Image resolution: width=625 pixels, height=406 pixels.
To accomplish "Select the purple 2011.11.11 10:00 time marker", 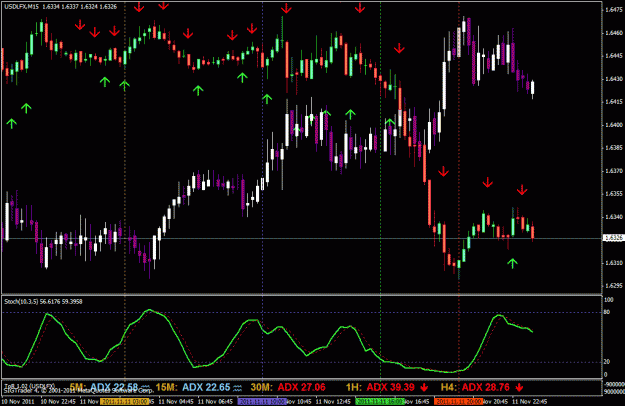I will tap(262, 401).
